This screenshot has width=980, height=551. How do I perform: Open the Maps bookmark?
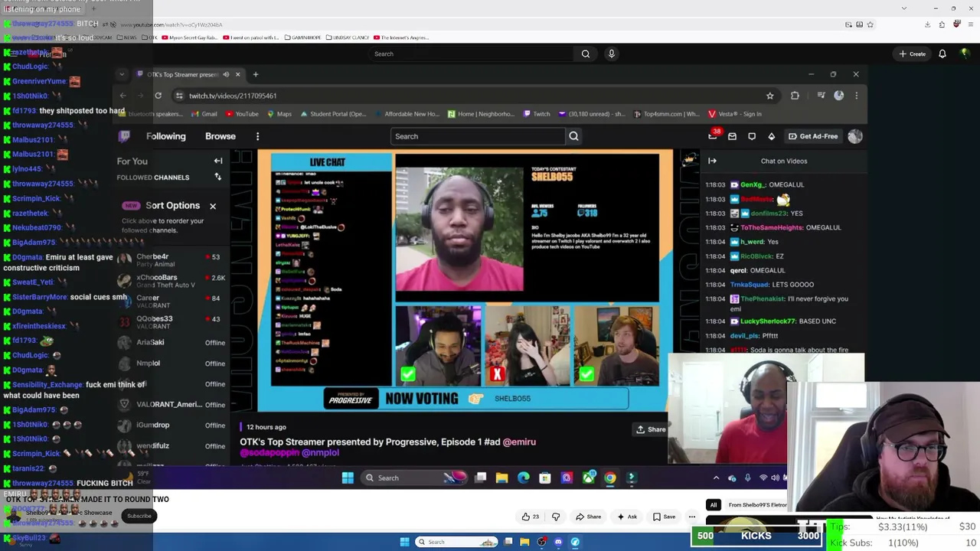(x=279, y=114)
